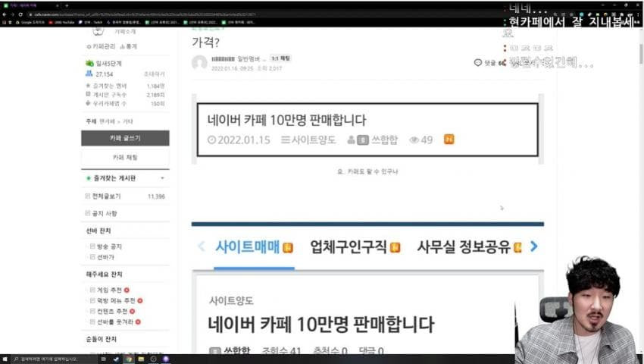Click the 댓글 comment icon

pyautogui.click(x=477, y=62)
